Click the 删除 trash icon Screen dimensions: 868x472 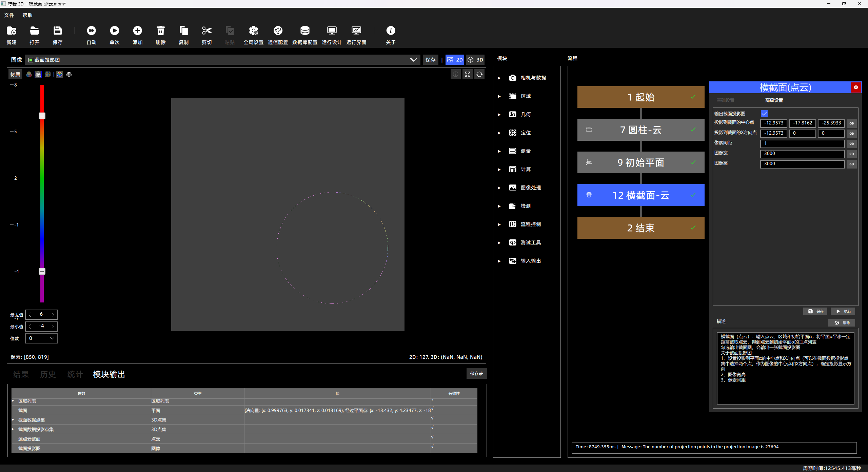click(x=161, y=31)
